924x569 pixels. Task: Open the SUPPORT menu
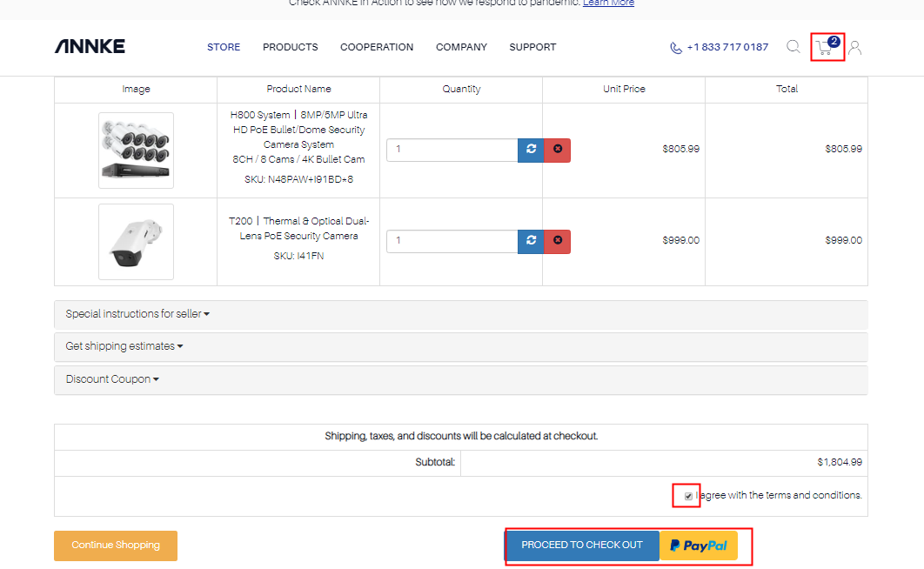532,47
